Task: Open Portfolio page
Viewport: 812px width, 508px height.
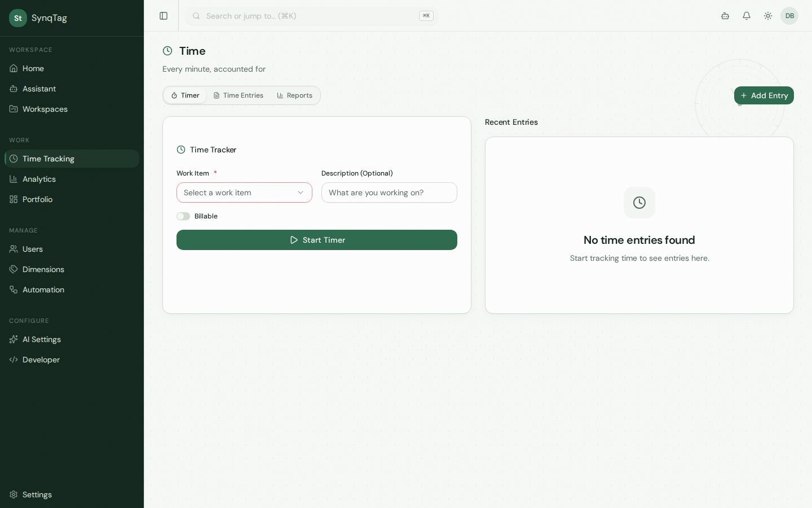Action: [x=72, y=199]
